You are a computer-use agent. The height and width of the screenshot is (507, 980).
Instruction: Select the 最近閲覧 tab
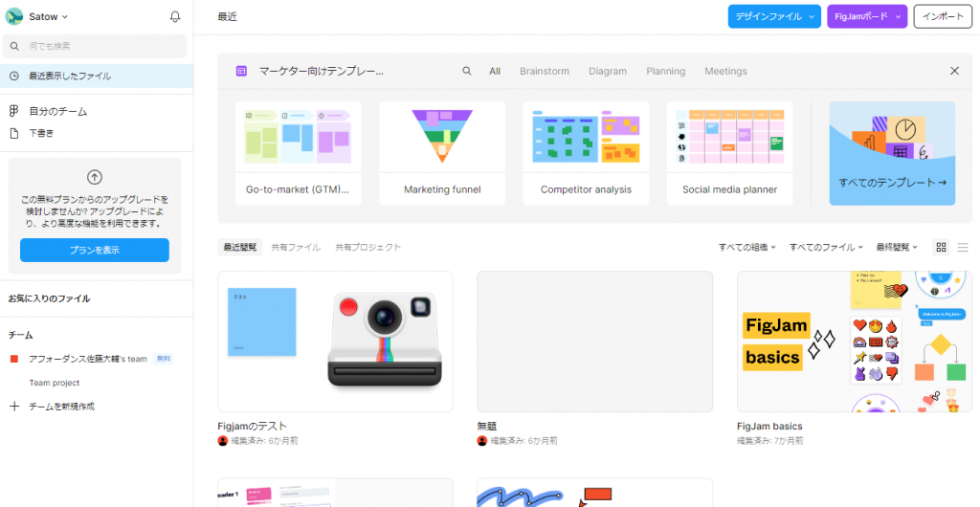pyautogui.click(x=240, y=247)
